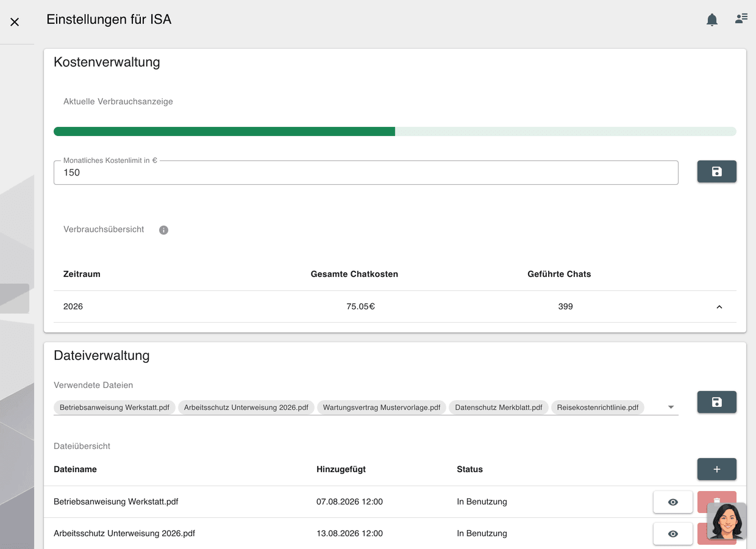Click In Benutzung status of Arbeitsschutz row

tap(482, 533)
